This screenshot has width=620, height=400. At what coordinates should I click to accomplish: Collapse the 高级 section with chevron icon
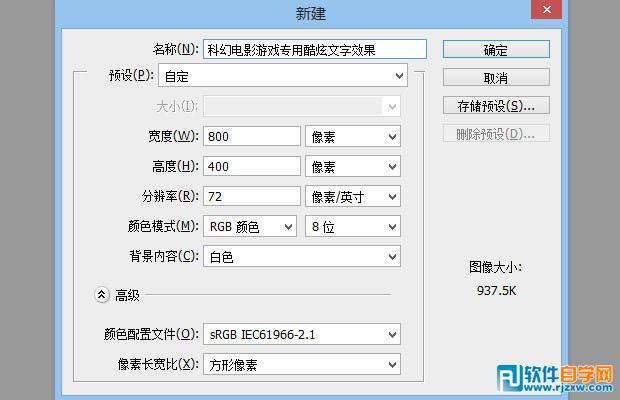(102, 294)
